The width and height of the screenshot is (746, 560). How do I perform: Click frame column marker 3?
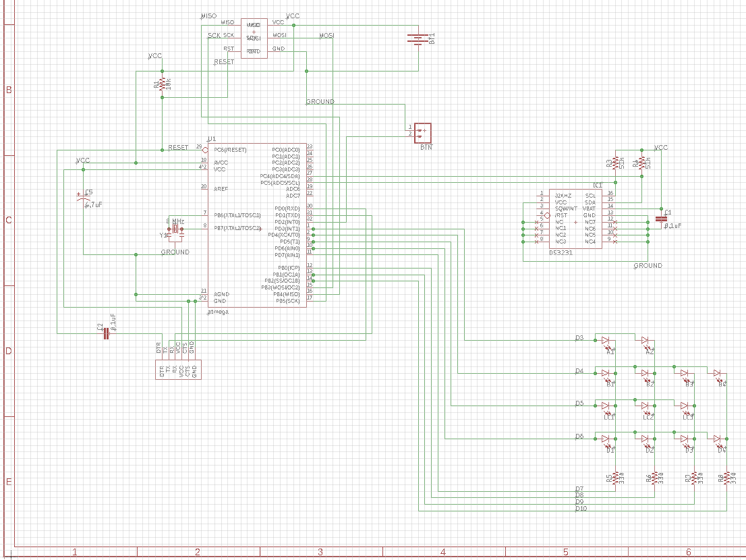320,552
